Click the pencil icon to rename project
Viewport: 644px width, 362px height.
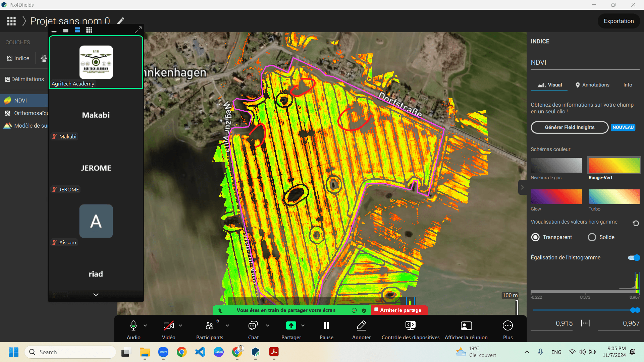tap(121, 20)
